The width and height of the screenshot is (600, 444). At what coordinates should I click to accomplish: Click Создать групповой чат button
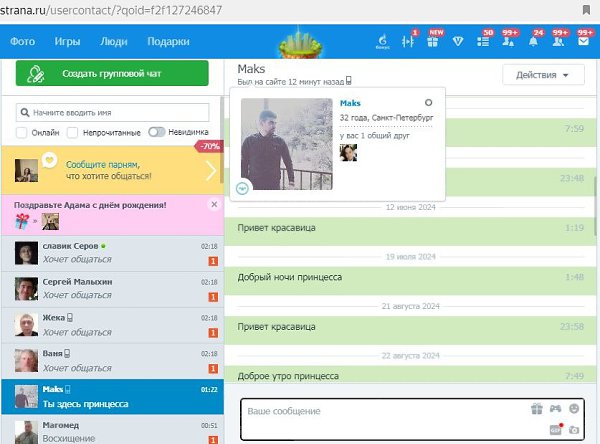[x=112, y=73]
